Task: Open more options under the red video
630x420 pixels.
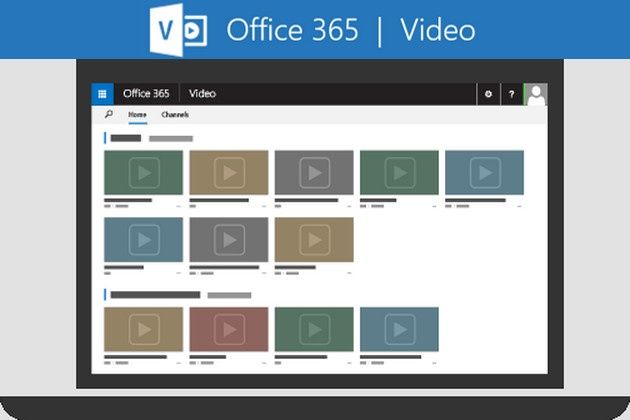Action: (264, 363)
